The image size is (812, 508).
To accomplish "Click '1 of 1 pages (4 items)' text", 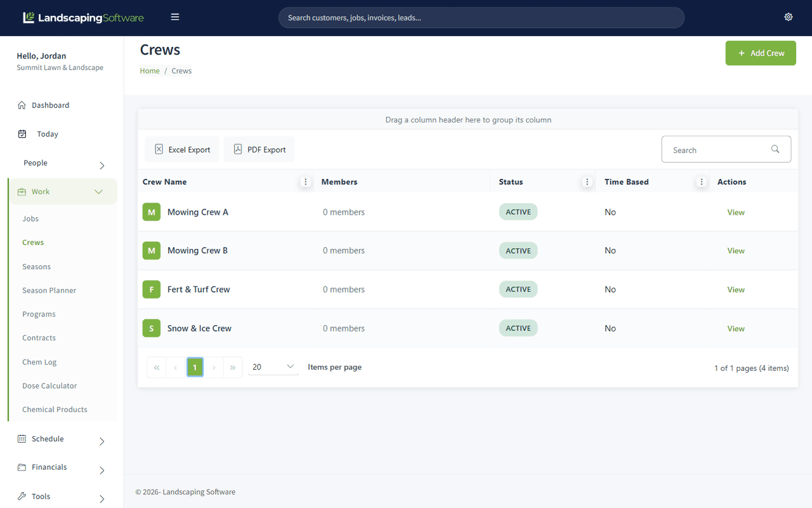I will tap(752, 368).
